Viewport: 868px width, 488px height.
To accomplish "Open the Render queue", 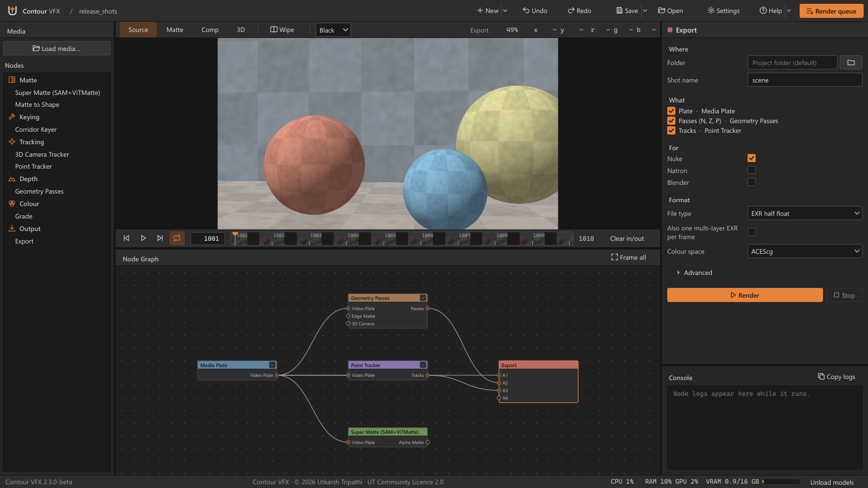I will point(831,11).
